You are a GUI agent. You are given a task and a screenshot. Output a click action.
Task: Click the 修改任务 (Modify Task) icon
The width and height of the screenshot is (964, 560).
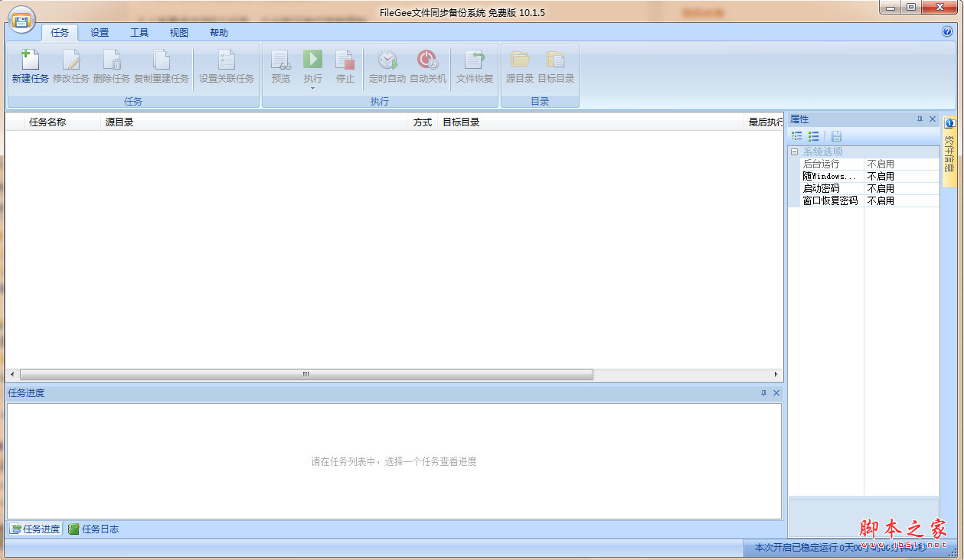71,60
